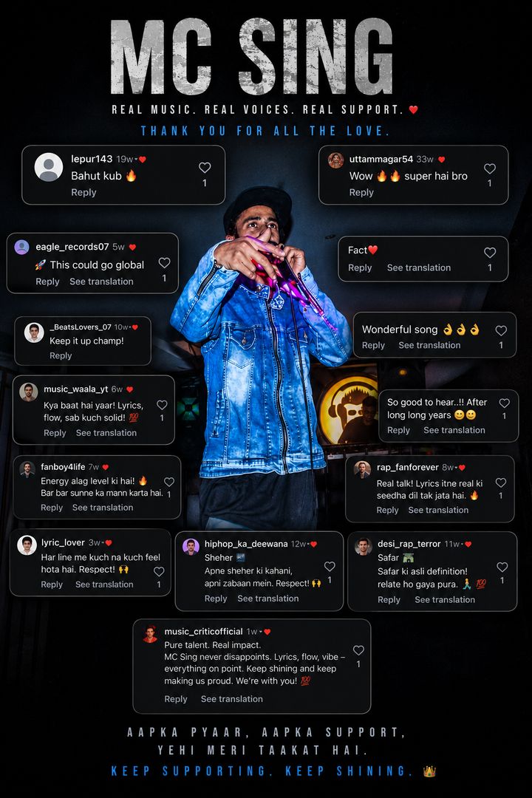Open the music_criticofficial username
Viewport: 532px width, 798px height.
point(203,632)
